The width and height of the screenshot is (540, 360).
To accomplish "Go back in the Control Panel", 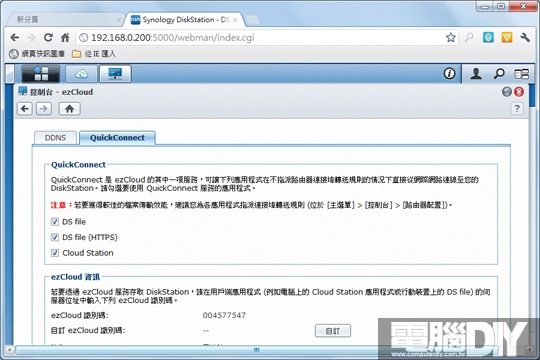I will 25,109.
